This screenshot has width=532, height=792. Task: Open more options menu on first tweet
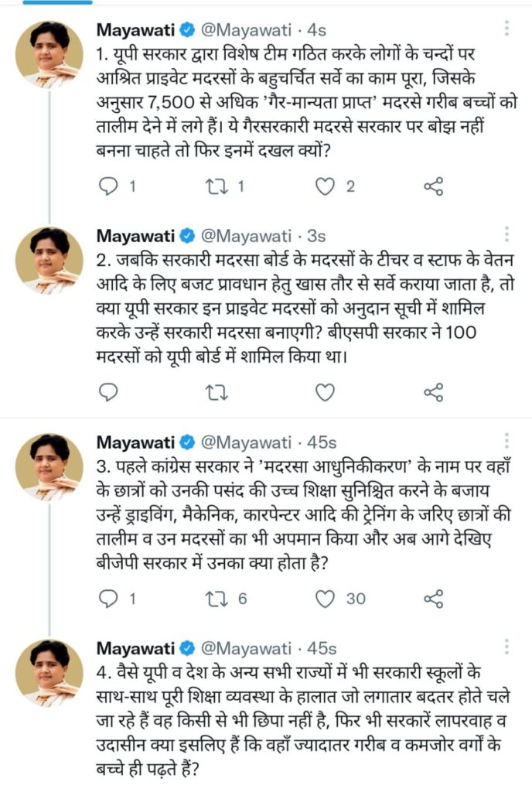(x=506, y=29)
